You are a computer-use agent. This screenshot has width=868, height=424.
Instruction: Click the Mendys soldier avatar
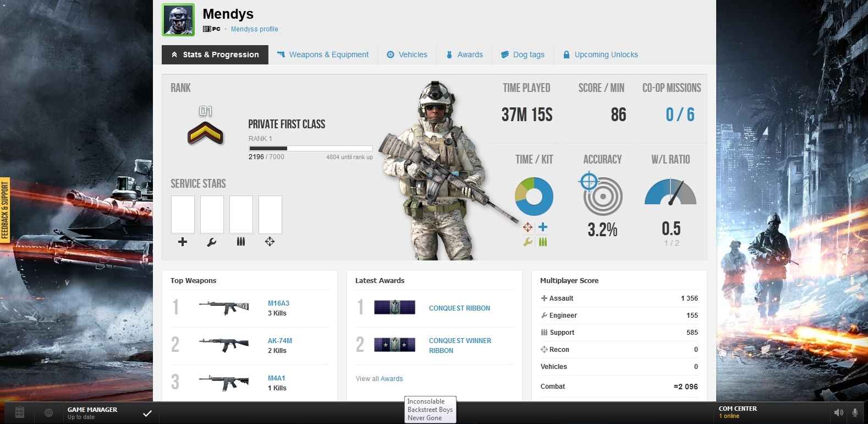pyautogui.click(x=178, y=20)
